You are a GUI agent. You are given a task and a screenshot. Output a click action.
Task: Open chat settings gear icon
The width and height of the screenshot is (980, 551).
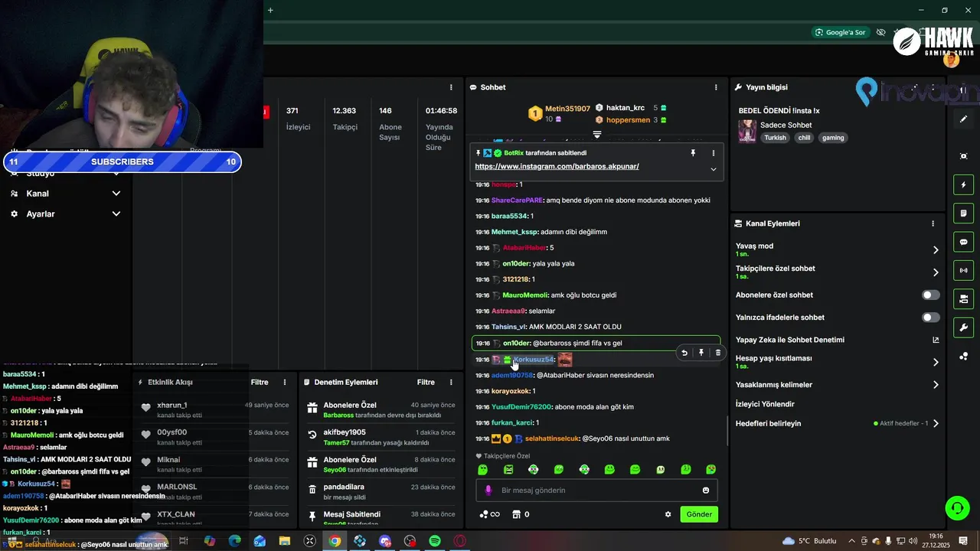[668, 514]
